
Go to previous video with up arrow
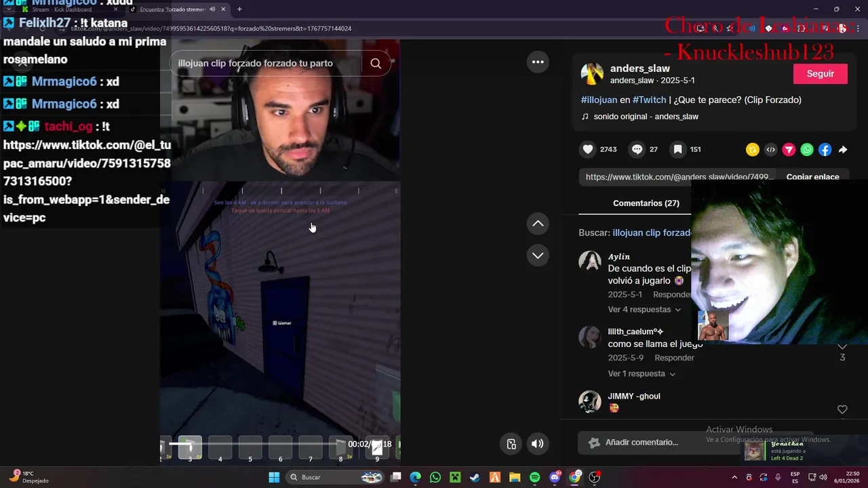click(538, 224)
